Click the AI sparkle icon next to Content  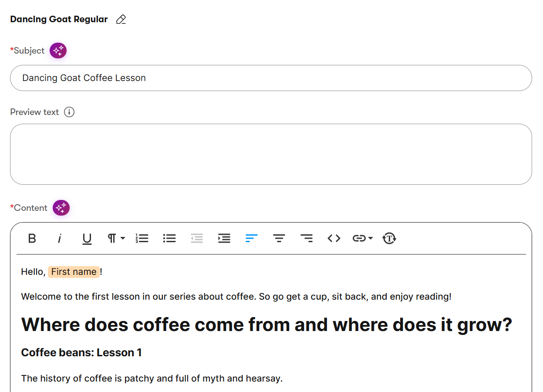[61, 208]
